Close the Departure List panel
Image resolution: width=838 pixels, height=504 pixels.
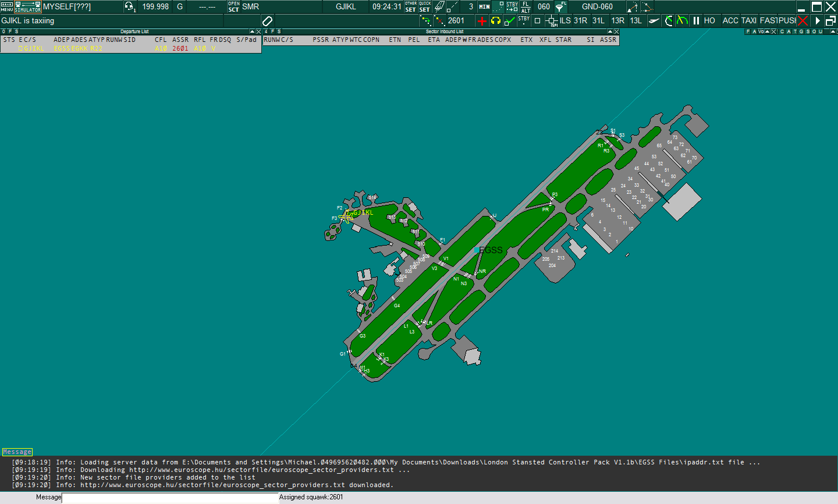pyautogui.click(x=258, y=31)
